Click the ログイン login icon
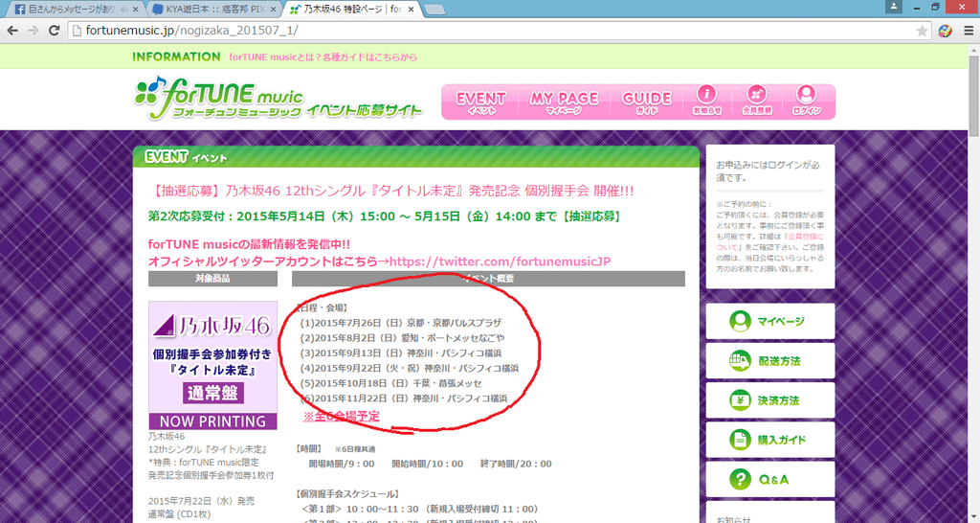Screen dimensions: 980x523 [806, 101]
